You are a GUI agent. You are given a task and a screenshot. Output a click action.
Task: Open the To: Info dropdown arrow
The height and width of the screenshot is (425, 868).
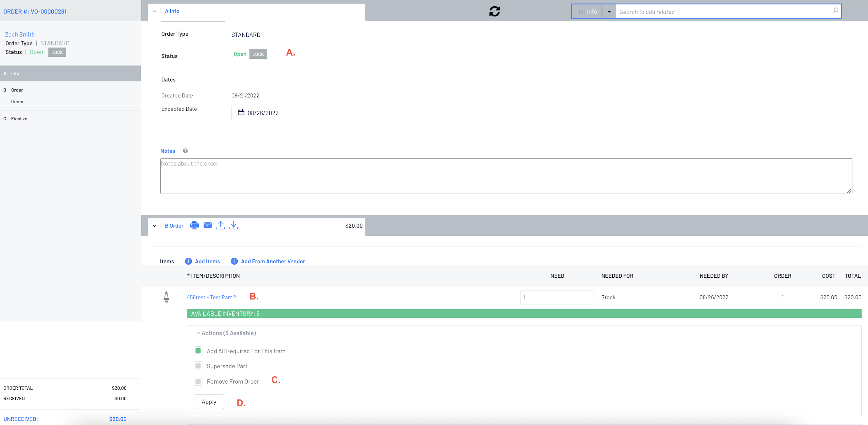click(609, 12)
